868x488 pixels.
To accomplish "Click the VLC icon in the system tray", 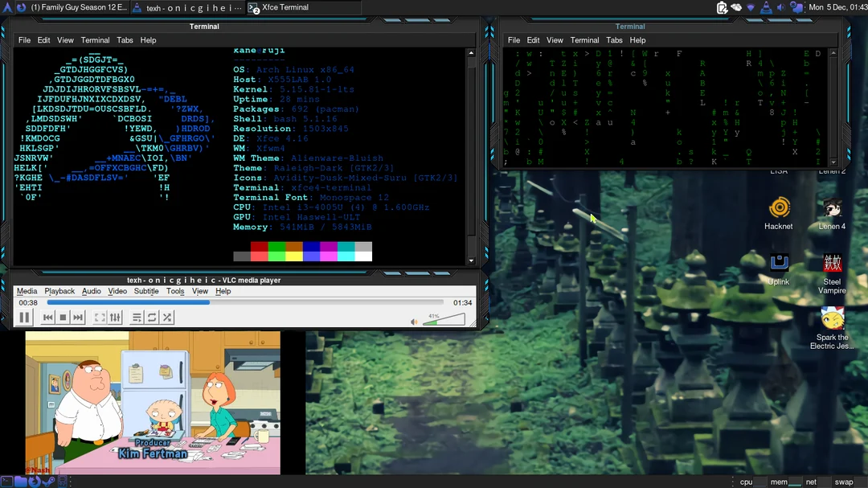I will pos(764,6).
